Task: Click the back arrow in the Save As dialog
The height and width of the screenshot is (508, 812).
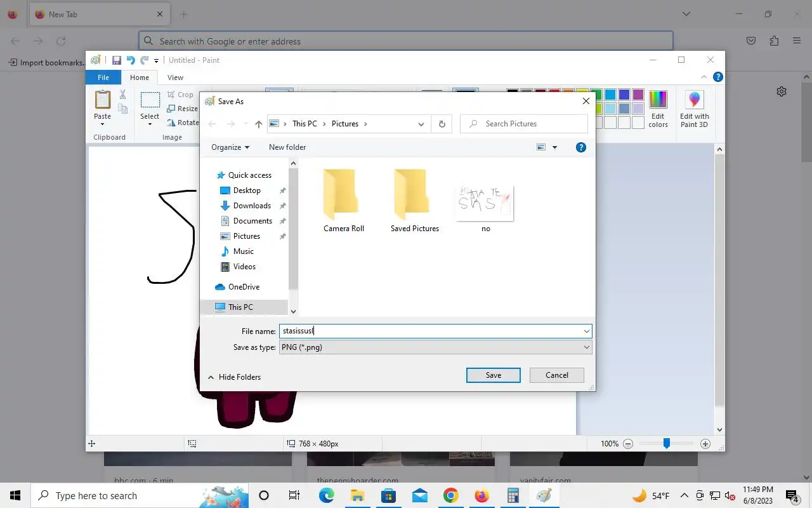Action: pos(213,124)
